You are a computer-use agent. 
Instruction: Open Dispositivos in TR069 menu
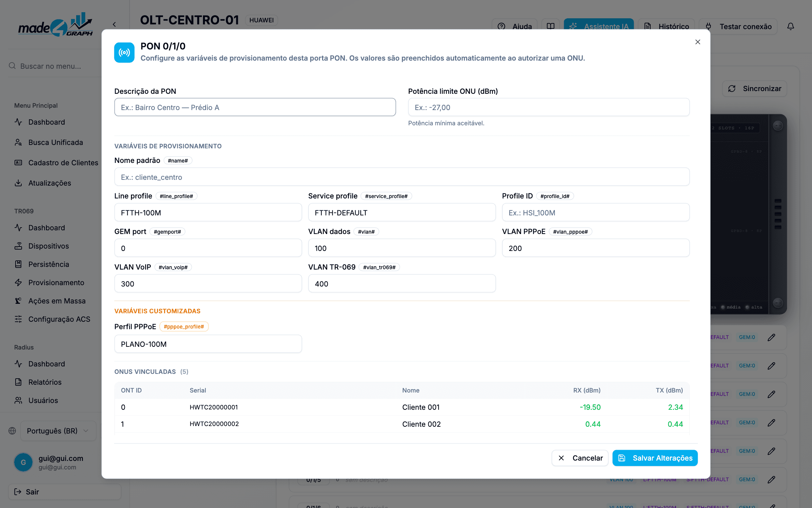tap(48, 246)
